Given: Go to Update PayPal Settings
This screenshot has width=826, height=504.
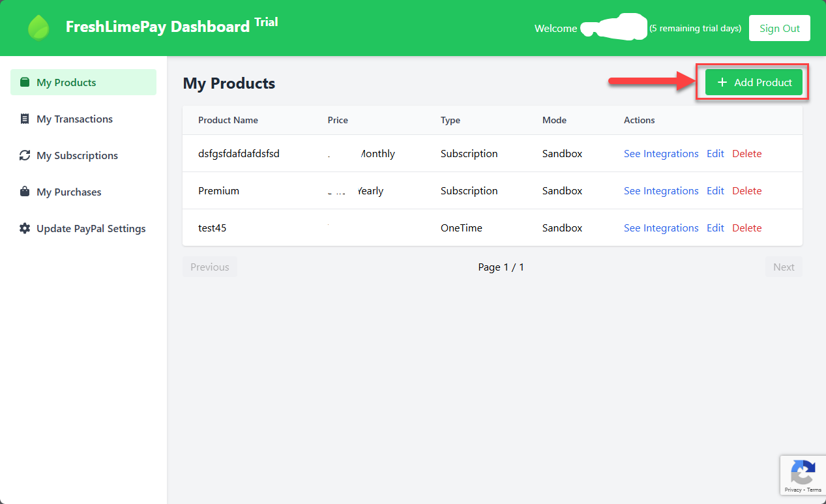Looking at the screenshot, I should pyautogui.click(x=91, y=228).
